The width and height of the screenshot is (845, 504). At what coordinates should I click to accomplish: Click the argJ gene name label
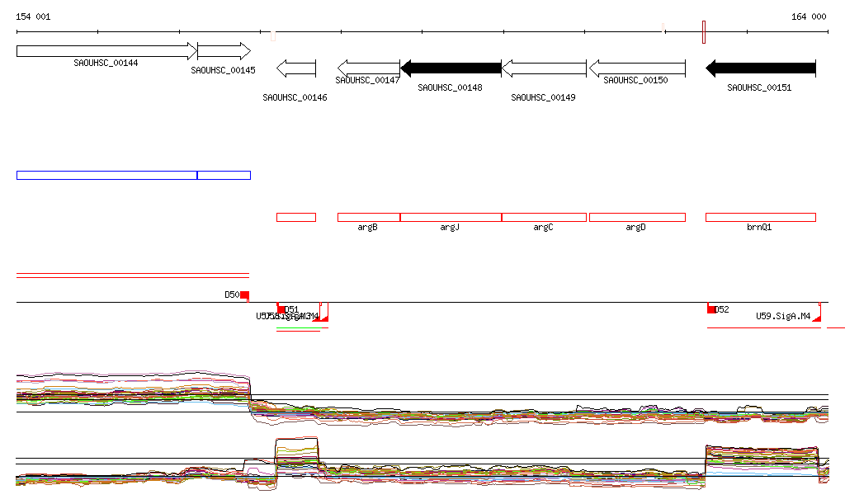point(450,227)
